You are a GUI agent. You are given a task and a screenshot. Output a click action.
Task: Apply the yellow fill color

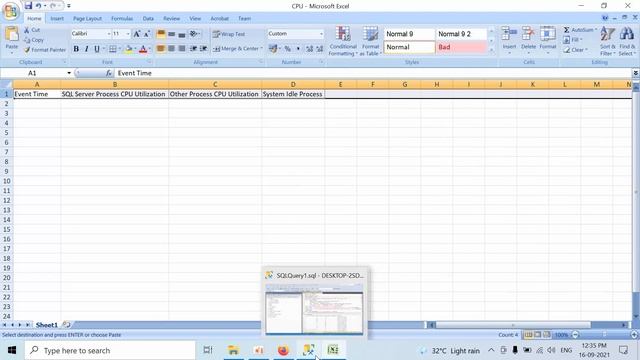129,49
